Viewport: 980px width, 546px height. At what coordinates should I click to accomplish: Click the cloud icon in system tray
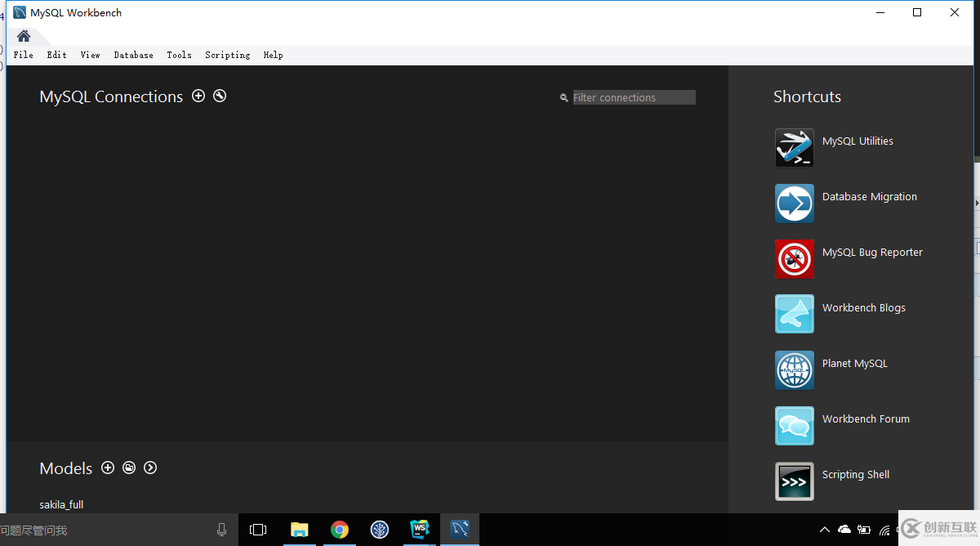(x=844, y=530)
